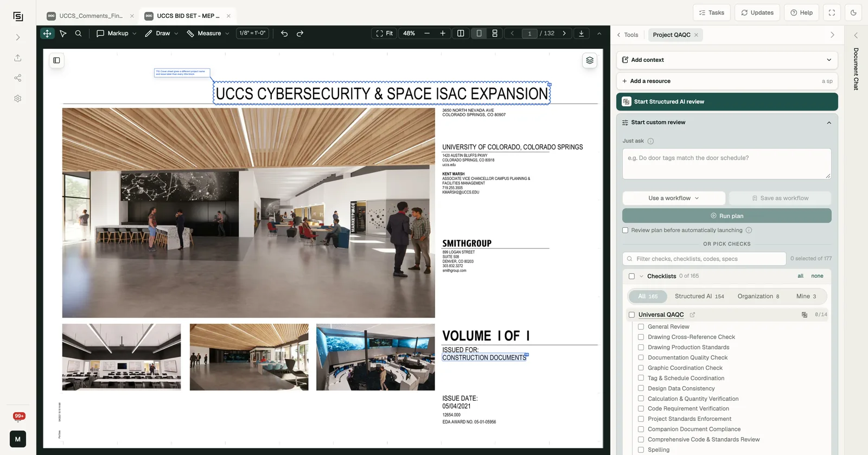Click the Run plan button
Image resolution: width=868 pixels, height=455 pixels.
727,216
